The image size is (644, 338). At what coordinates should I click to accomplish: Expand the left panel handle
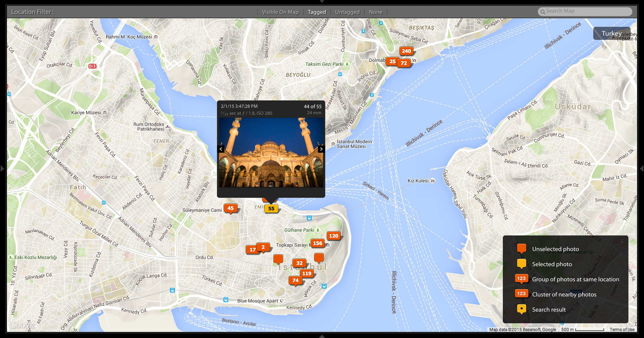(2, 169)
